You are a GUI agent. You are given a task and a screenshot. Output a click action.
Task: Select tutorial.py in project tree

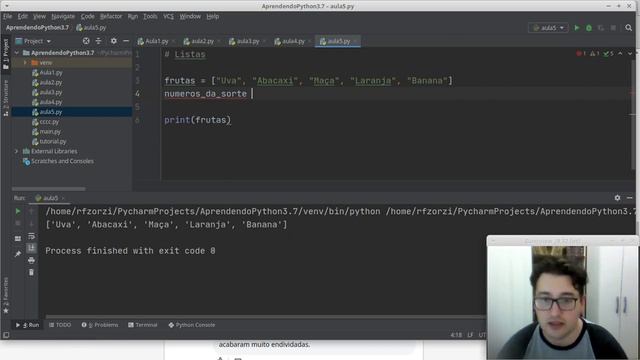coord(53,141)
